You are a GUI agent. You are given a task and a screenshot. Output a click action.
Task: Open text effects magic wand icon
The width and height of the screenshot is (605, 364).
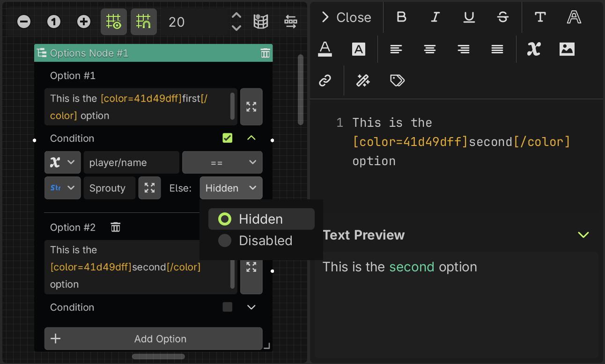363,80
